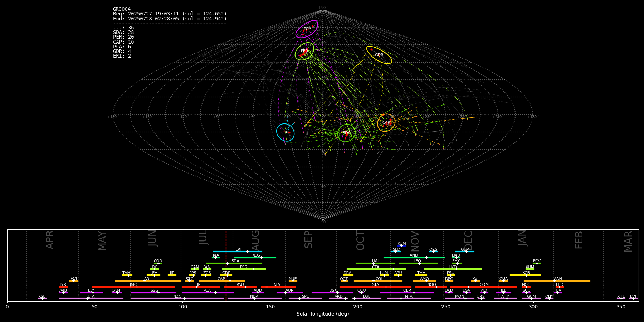Select the JXA shower bar
Viewport: 644px width, 322px height.
pyautogui.click(x=216, y=257)
